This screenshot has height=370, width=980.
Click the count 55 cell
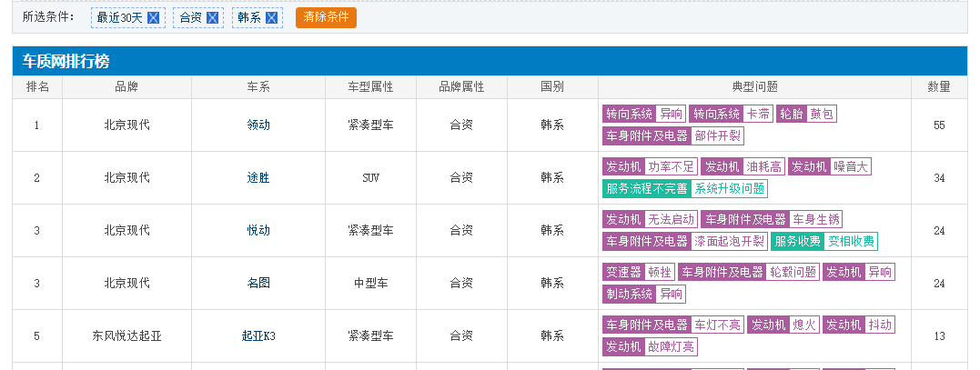[x=939, y=125]
